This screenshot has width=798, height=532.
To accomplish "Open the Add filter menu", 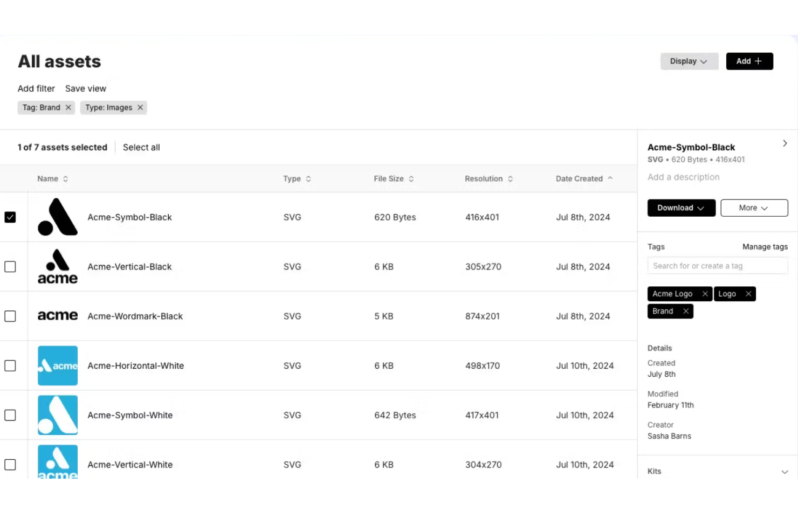I will (x=36, y=88).
